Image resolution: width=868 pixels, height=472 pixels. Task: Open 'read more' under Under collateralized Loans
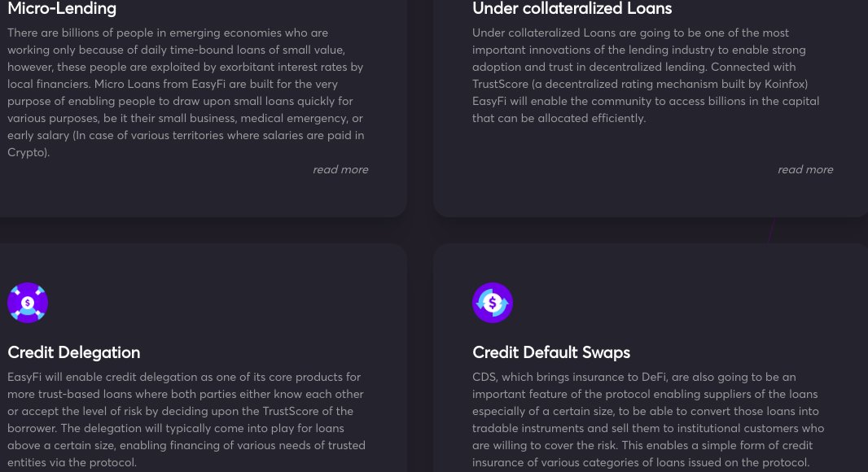coord(805,169)
